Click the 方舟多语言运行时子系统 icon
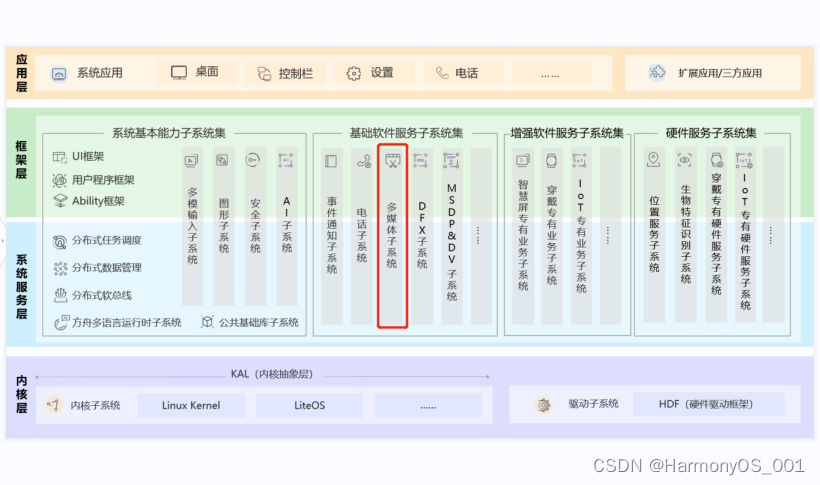This screenshot has height=485, width=820. [62, 322]
